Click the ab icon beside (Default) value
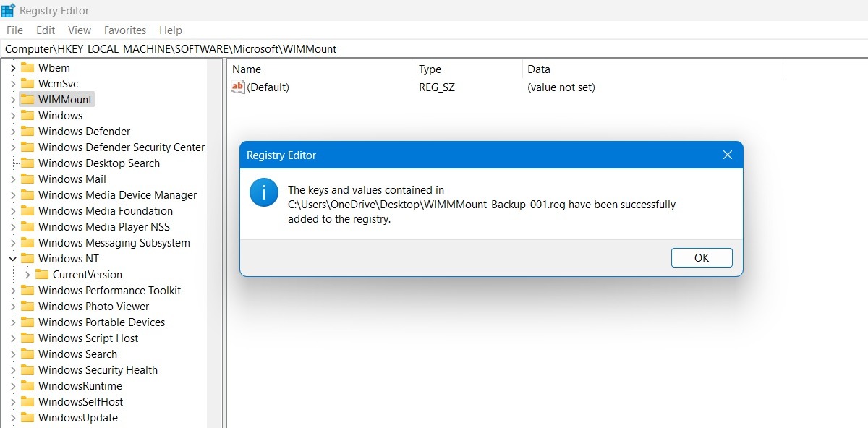868x428 pixels. click(237, 87)
